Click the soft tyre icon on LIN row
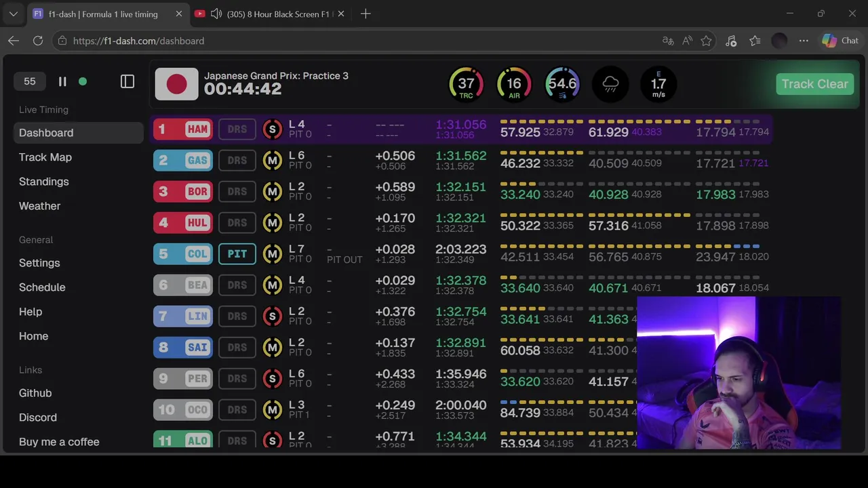868x488 pixels. (x=273, y=316)
